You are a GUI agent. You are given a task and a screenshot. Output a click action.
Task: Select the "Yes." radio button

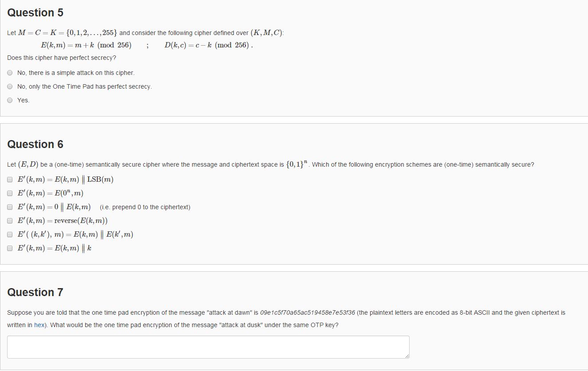click(10, 100)
